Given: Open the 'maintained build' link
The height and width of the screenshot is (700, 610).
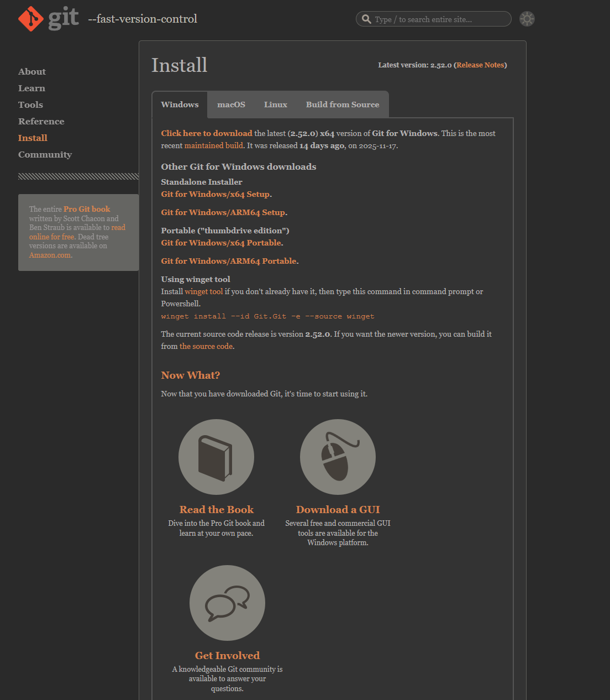Looking at the screenshot, I should 214,146.
